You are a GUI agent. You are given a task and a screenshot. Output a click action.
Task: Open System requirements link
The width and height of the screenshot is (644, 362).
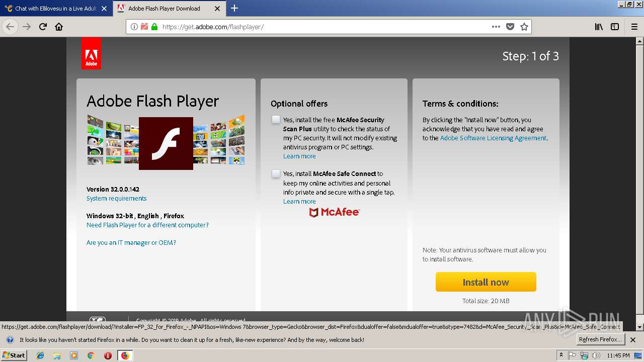[116, 199]
